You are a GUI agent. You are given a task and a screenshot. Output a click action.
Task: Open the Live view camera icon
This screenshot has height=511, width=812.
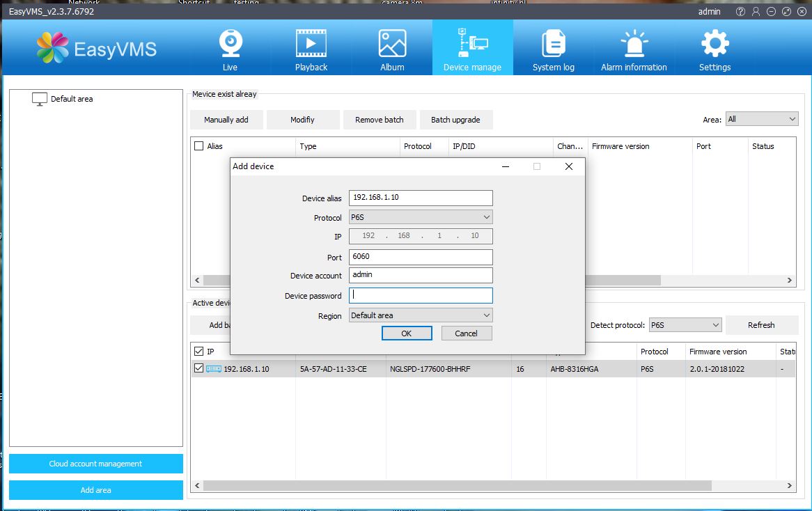(230, 43)
